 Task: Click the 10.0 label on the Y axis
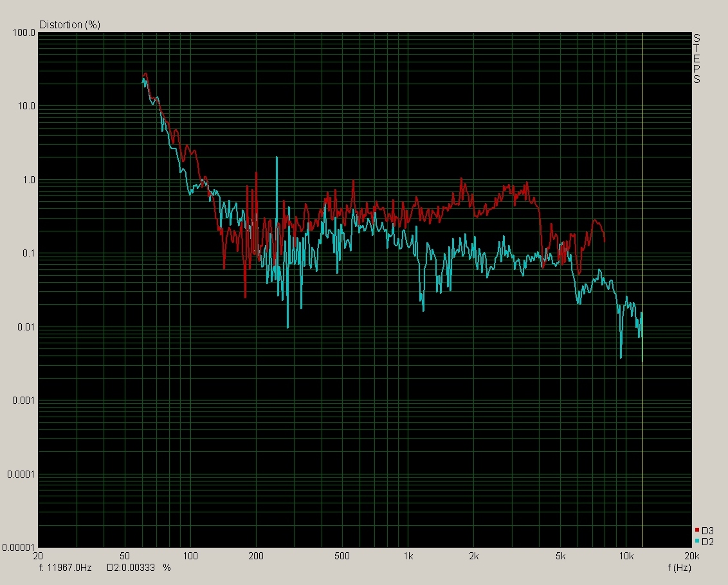pyautogui.click(x=26, y=106)
